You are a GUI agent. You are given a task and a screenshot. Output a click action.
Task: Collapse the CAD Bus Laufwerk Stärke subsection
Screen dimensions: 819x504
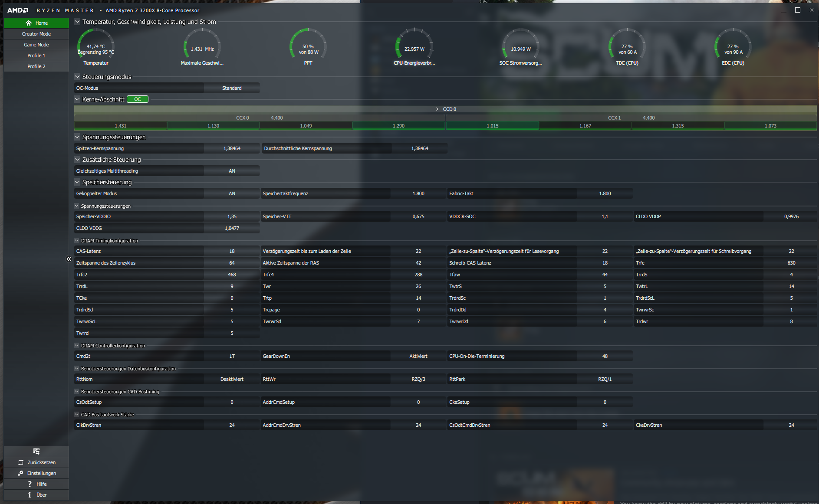(77, 415)
